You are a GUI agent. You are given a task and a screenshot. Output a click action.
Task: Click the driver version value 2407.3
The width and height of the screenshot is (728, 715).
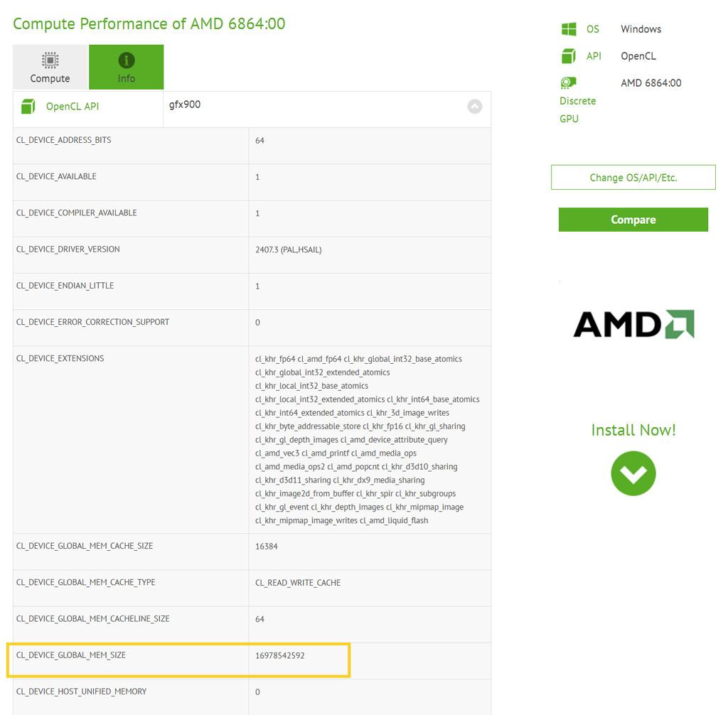pyautogui.click(x=288, y=249)
